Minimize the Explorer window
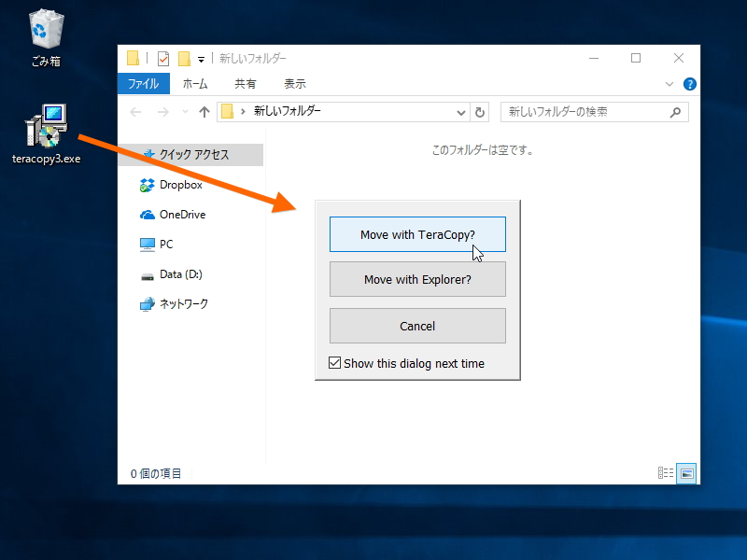 coord(594,58)
